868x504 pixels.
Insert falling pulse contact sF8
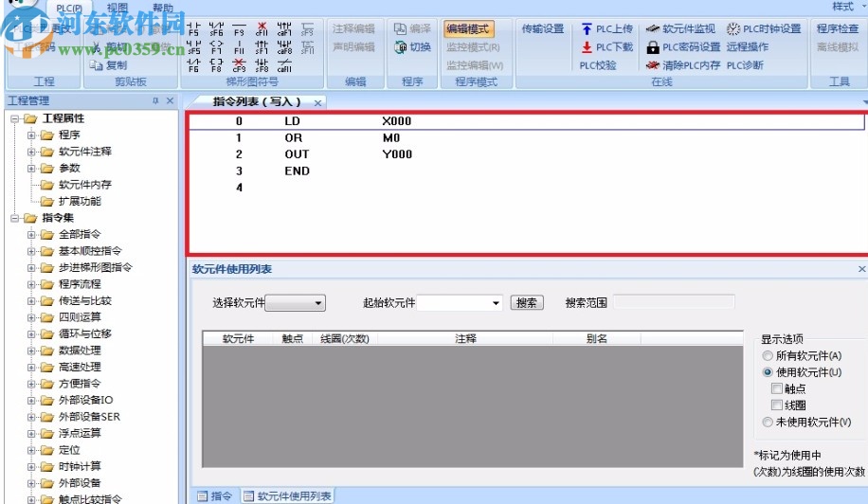(262, 65)
